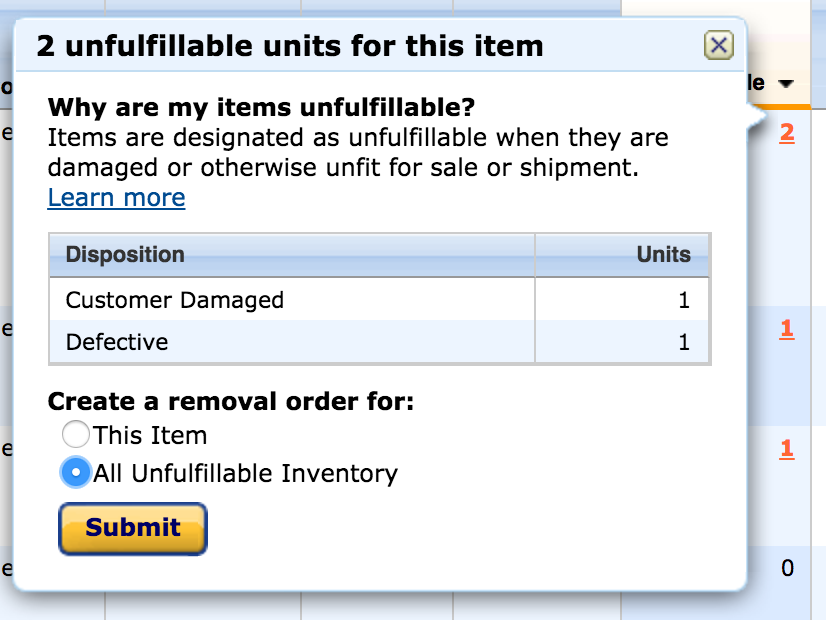Image resolution: width=826 pixels, height=620 pixels.
Task: Select the This Item radio option
Action: coord(75,435)
